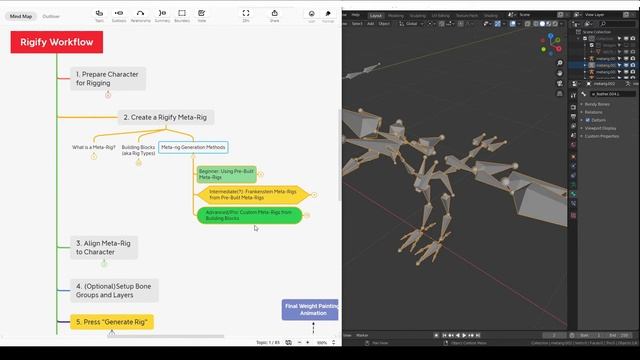Select the Relationship tool icon
The height and width of the screenshot is (360, 640).
pos(140,13)
